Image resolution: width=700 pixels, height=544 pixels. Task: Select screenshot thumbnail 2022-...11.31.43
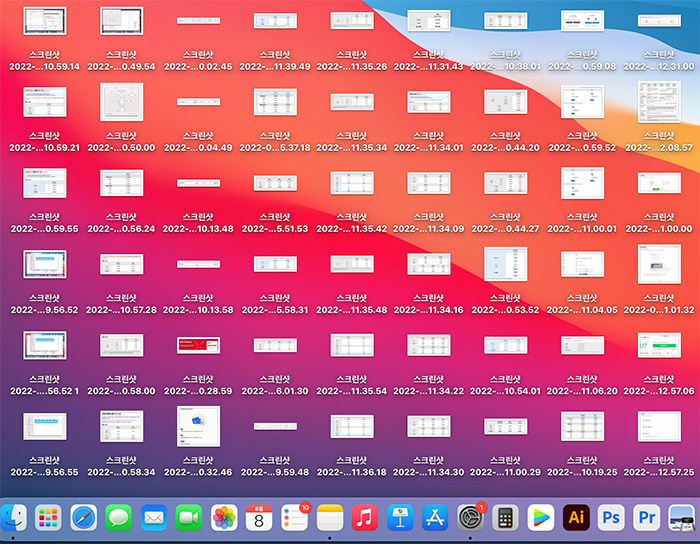point(429,21)
